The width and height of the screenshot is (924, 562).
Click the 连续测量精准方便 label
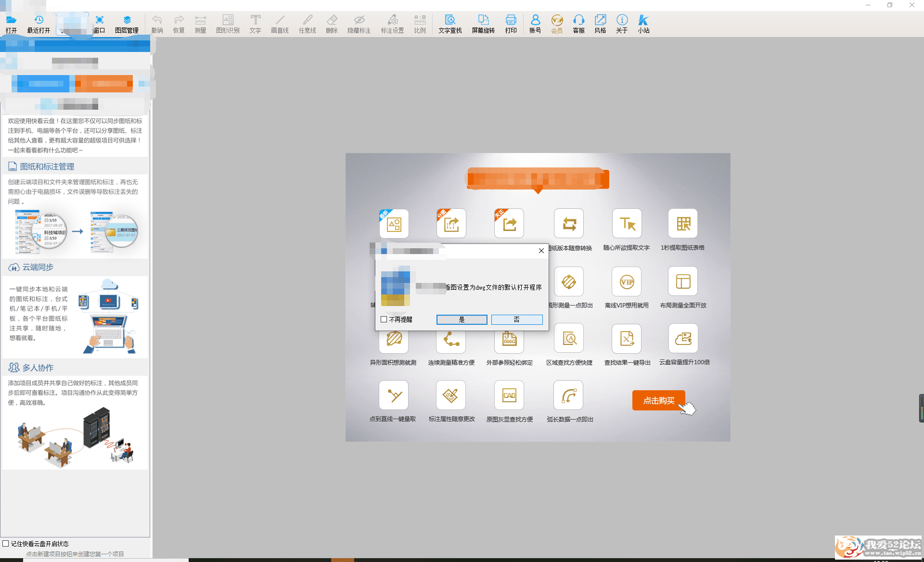451,363
